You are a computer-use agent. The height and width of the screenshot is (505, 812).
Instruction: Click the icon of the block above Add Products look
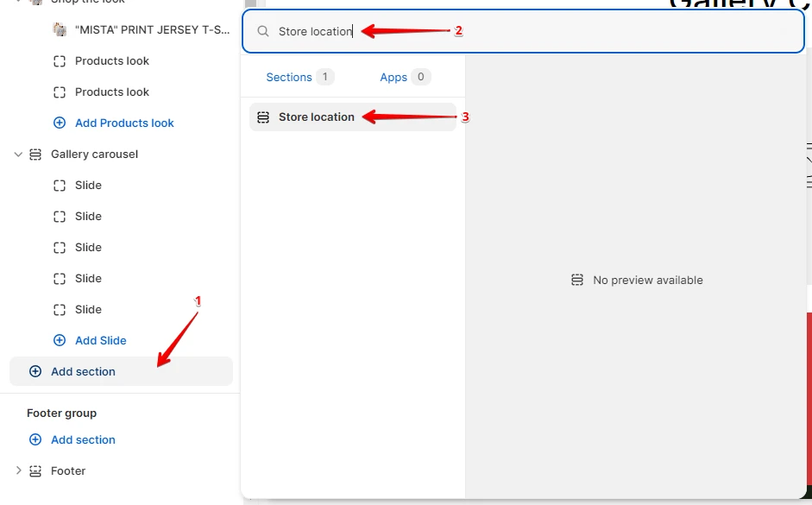pyautogui.click(x=60, y=92)
